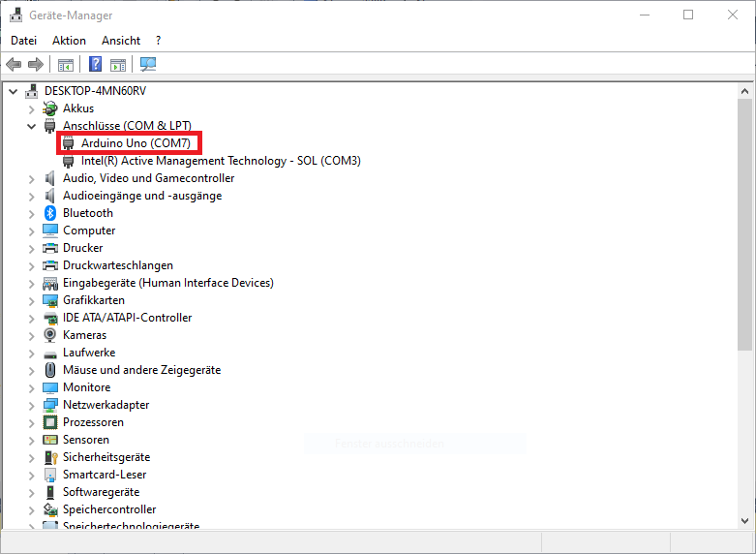This screenshot has height=554, width=756.
Task: Click the Grafikkarten display adapter icon
Action: 50,300
